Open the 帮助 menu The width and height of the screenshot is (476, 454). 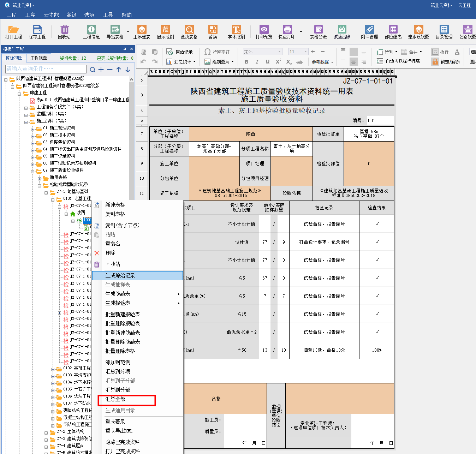click(126, 15)
